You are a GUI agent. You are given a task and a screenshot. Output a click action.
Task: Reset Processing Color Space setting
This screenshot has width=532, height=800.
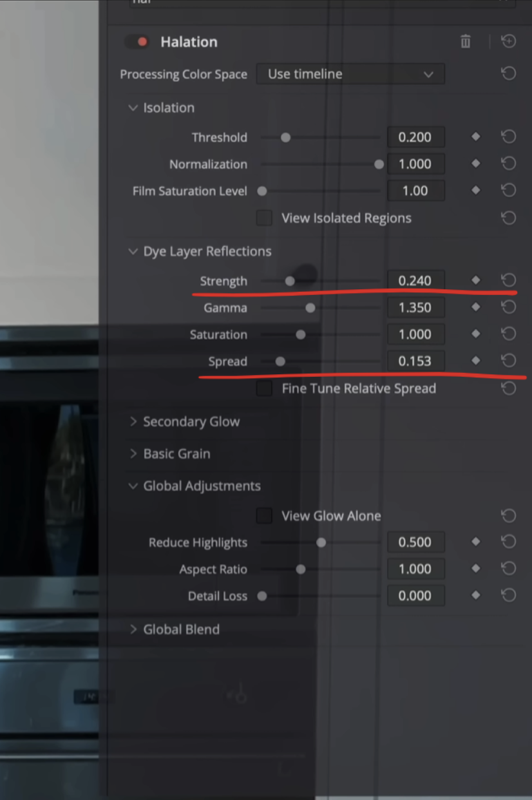508,73
